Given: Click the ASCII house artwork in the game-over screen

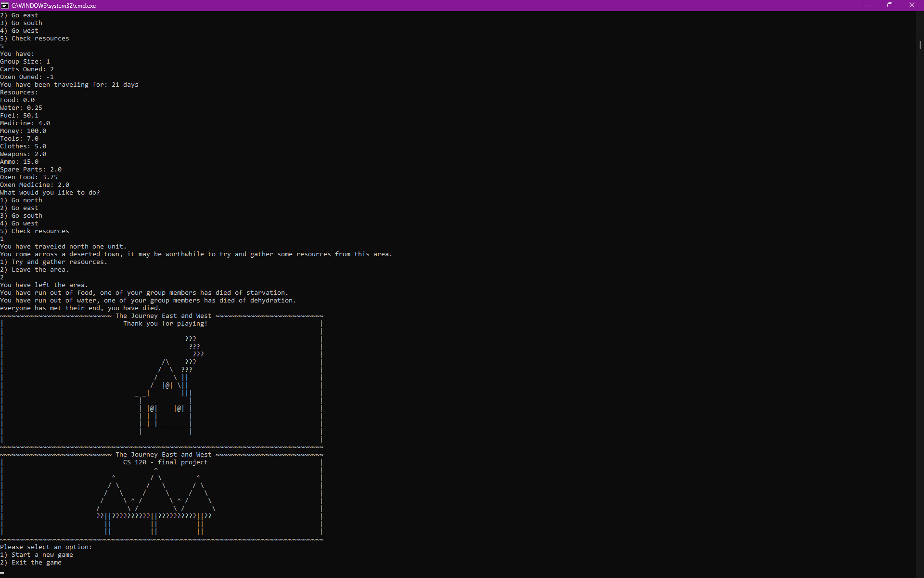Looking at the screenshot, I should point(164,409).
